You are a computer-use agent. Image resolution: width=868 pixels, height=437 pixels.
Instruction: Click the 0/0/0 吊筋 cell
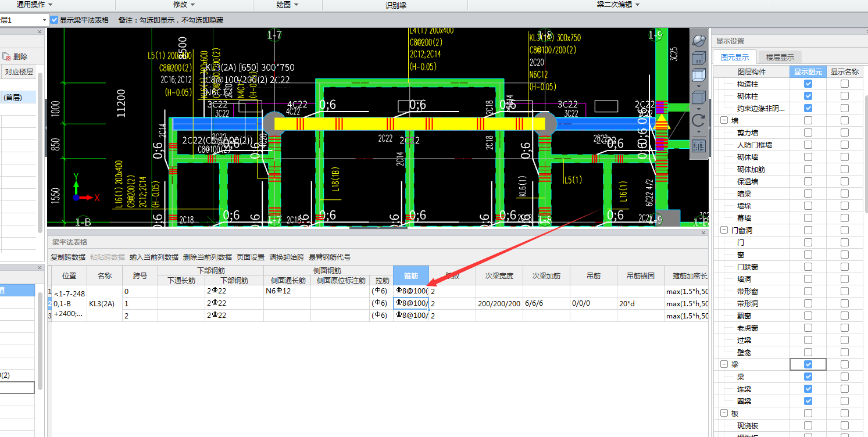tap(594, 303)
